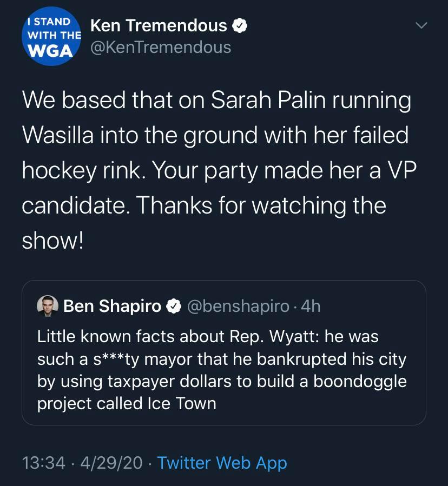Click the @benshapiro handle

[x=238, y=307]
